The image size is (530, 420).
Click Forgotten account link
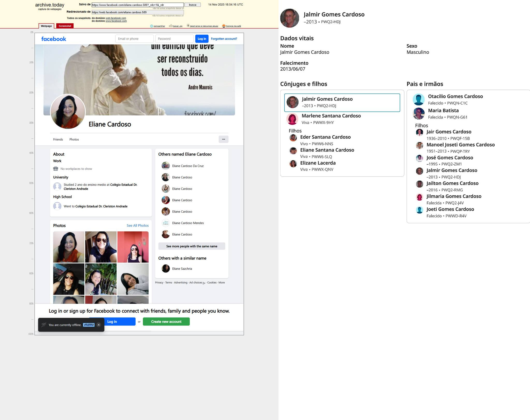(224, 39)
